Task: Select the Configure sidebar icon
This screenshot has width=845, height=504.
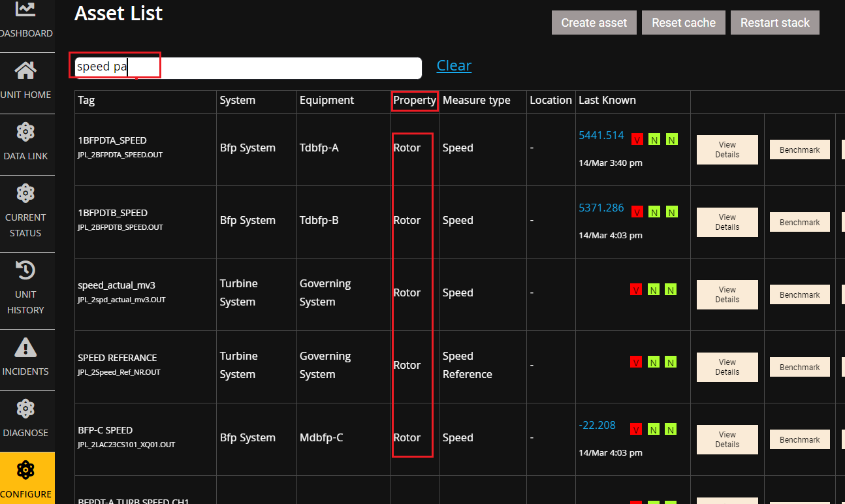Action: [x=25, y=470]
